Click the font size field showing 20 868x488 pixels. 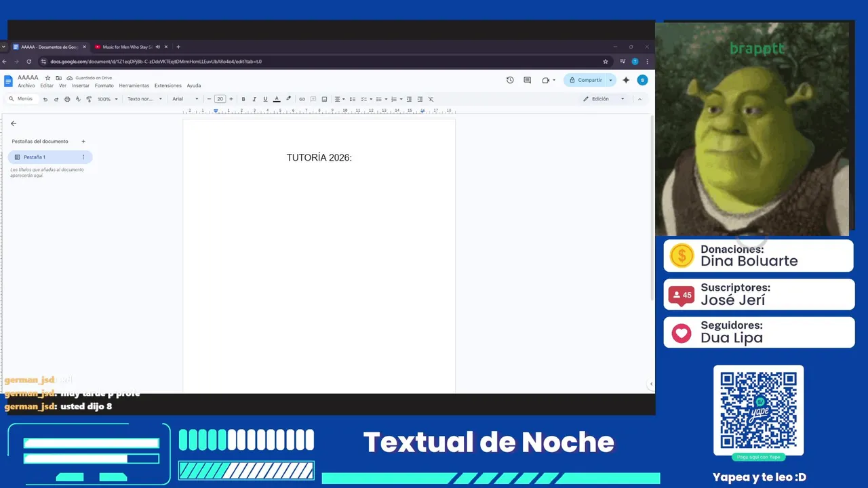coord(220,99)
